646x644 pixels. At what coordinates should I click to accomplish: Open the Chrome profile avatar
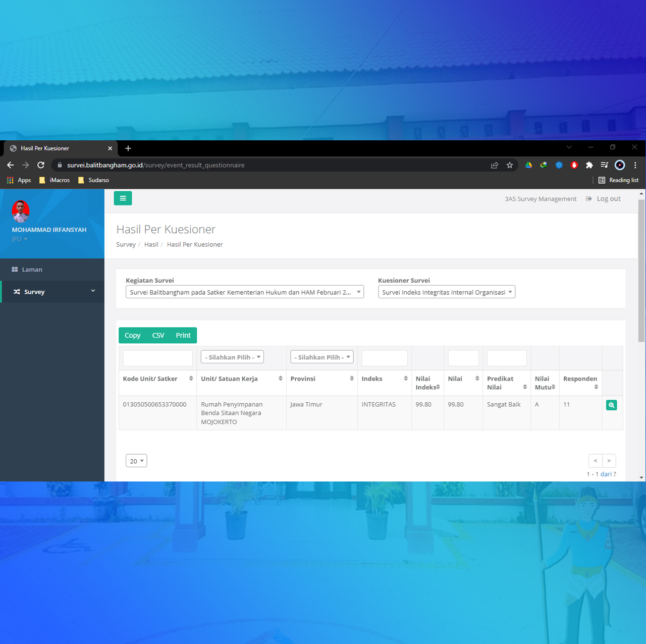(620, 165)
